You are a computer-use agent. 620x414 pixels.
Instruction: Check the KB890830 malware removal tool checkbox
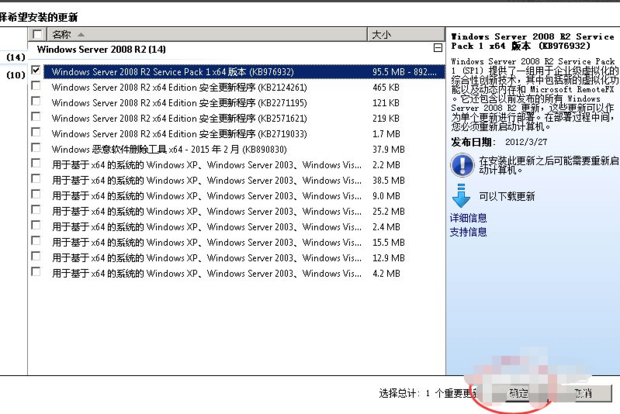coord(36,148)
